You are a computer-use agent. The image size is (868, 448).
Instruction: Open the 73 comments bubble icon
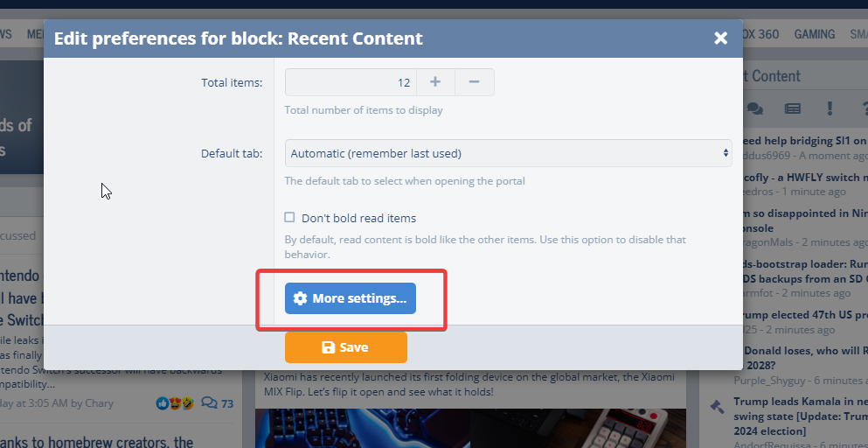[x=209, y=403]
